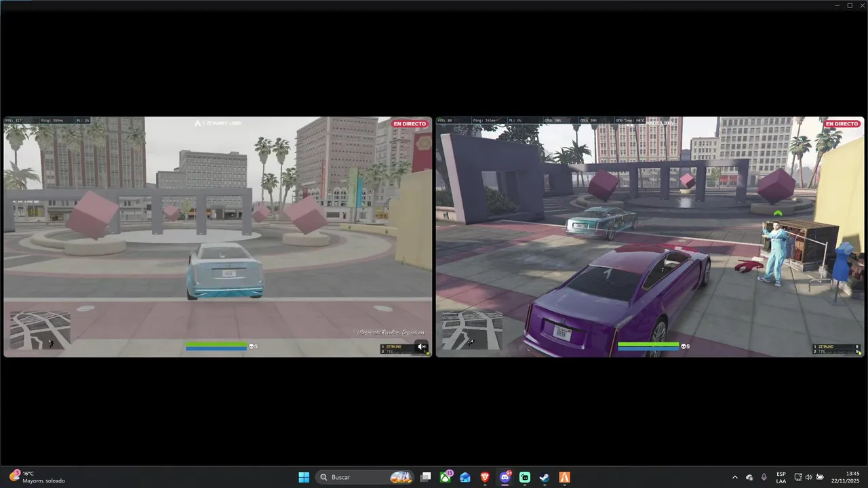
Task: Show hidden system tray icons
Action: coord(734,477)
